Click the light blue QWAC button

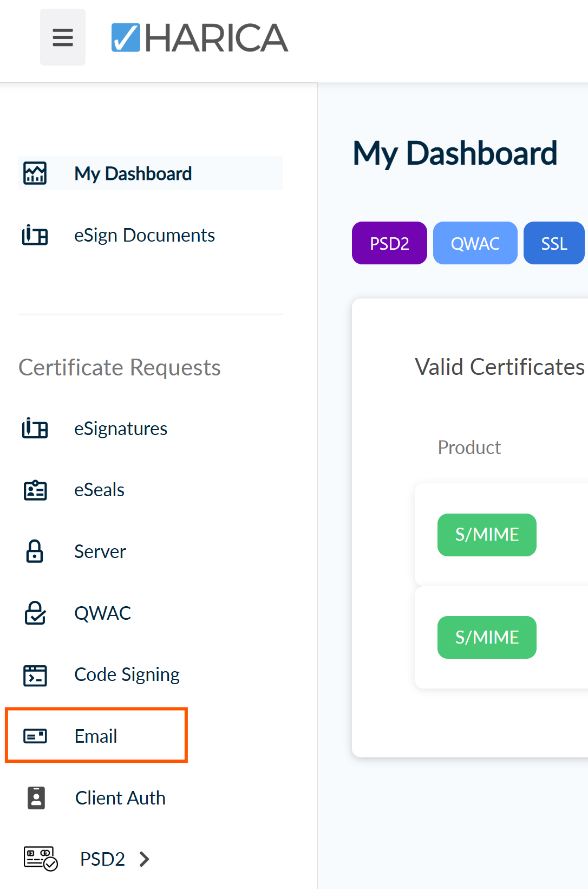[475, 243]
